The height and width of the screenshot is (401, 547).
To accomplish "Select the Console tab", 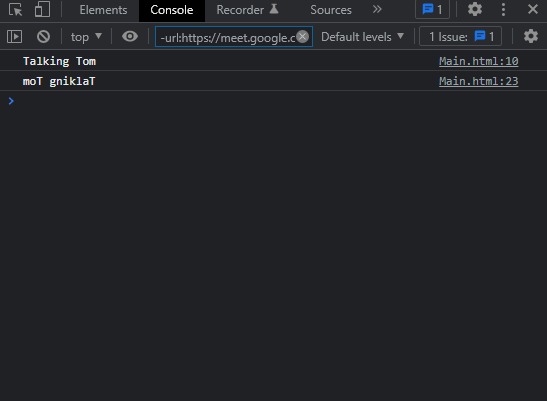I will point(172,10).
